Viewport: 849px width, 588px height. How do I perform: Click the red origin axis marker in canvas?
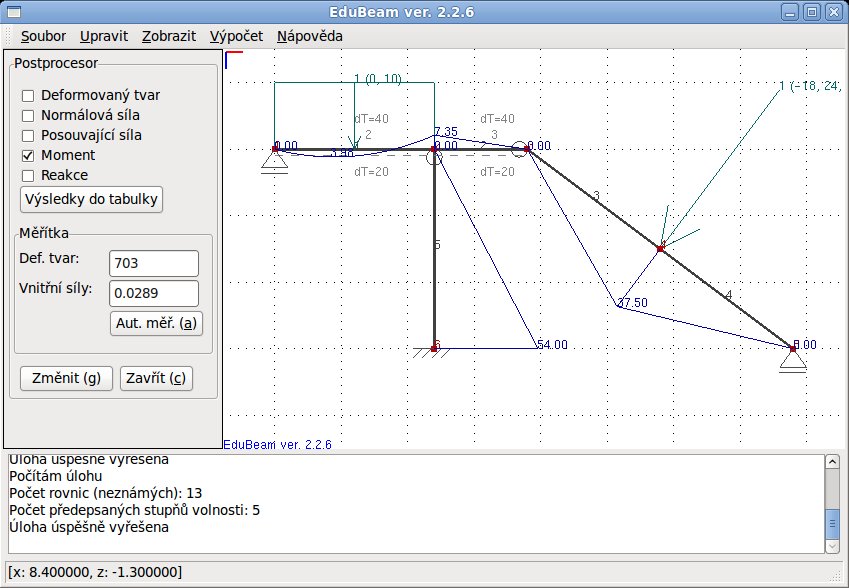(232, 58)
